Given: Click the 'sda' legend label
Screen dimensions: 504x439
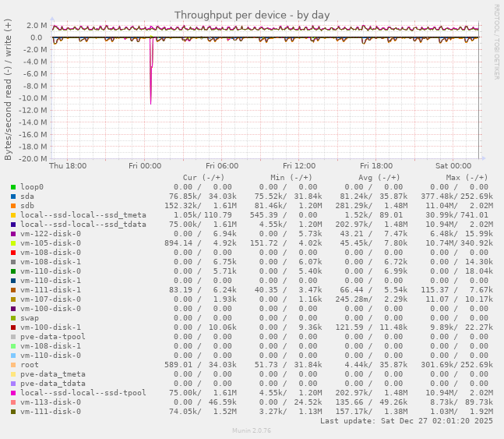Looking at the screenshot, I should pyautogui.click(x=27, y=196).
